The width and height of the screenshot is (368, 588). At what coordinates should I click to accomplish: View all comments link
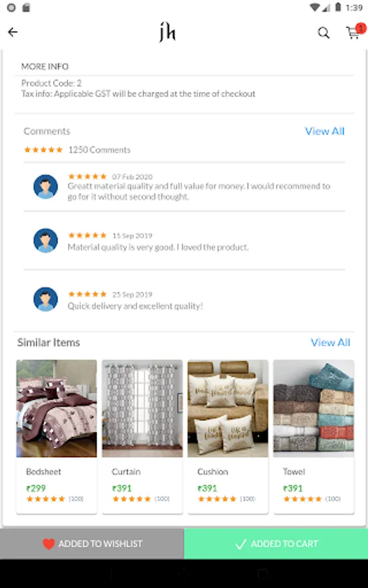coord(324,131)
